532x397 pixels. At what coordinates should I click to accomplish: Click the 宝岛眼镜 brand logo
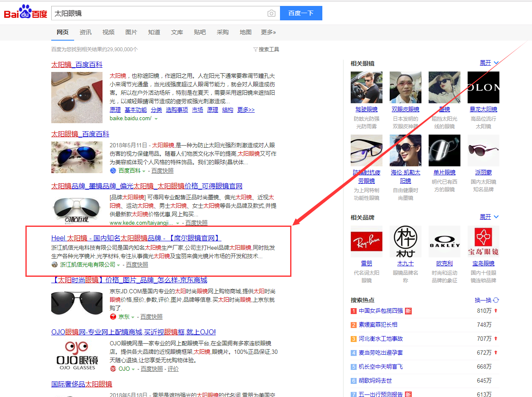[x=483, y=241]
